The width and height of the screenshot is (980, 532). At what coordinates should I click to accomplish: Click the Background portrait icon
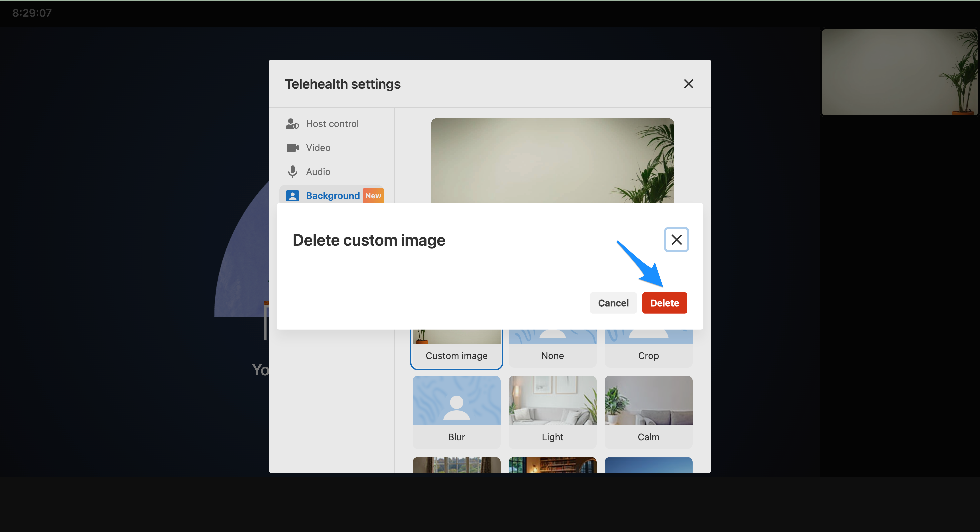point(292,196)
